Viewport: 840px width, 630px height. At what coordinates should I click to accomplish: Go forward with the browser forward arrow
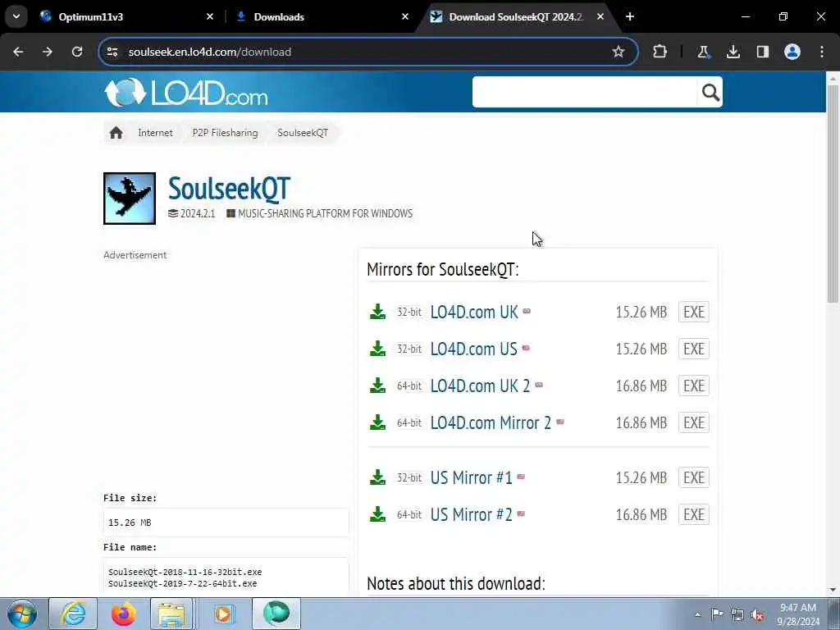tap(48, 52)
